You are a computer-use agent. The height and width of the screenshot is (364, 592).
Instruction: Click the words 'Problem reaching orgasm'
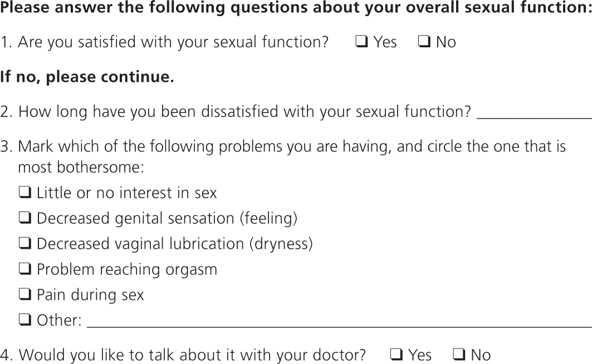click(126, 270)
